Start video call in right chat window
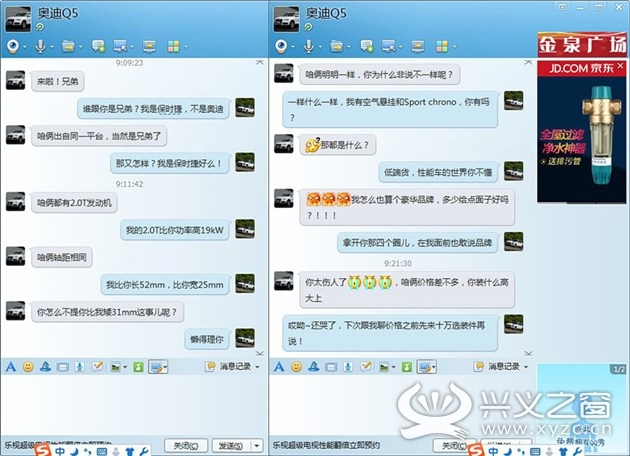Image resolution: width=630 pixels, height=456 pixels. click(x=282, y=46)
